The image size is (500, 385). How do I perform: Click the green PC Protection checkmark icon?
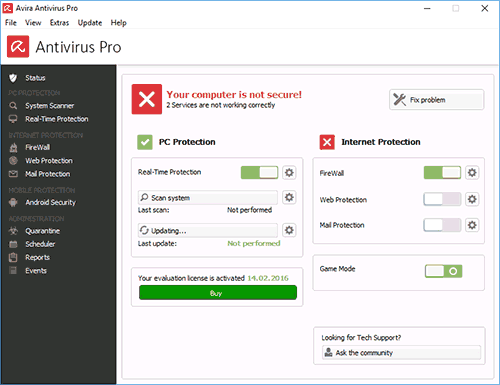tap(145, 142)
